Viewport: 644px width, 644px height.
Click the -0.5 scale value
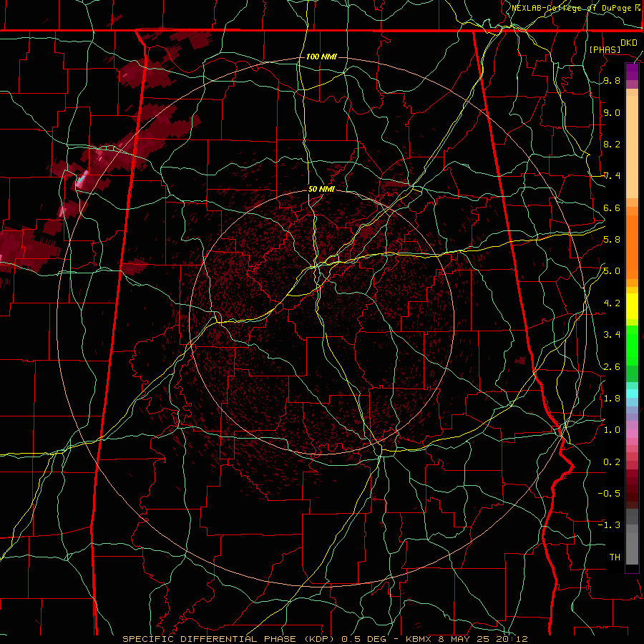[x=609, y=494]
